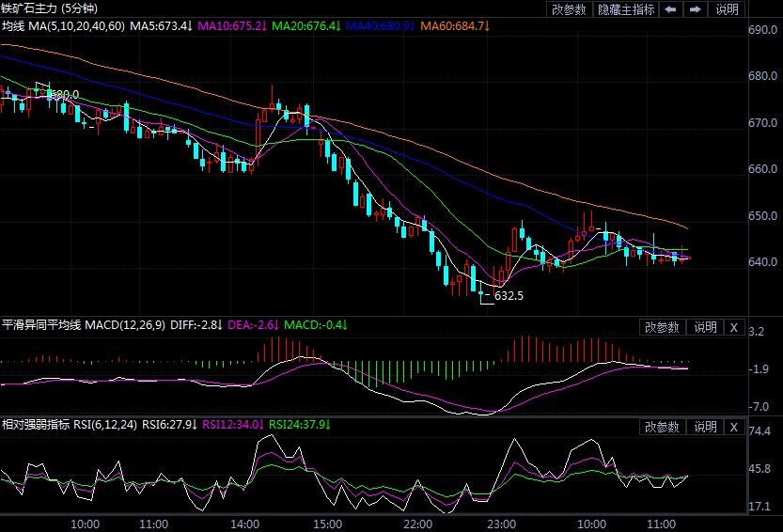Viewport: 783px width, 532px height.
Task: Open MACD panel 说明 description
Action: tap(705, 327)
